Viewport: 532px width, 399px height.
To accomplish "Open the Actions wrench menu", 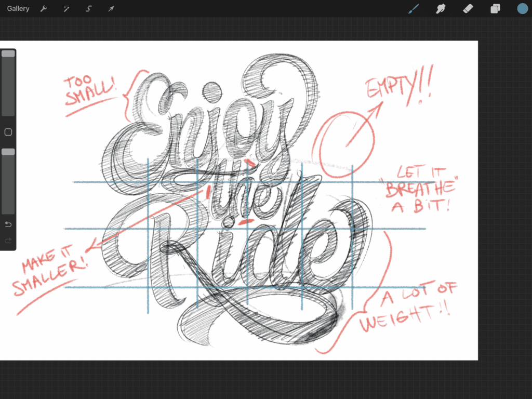I will coord(44,8).
